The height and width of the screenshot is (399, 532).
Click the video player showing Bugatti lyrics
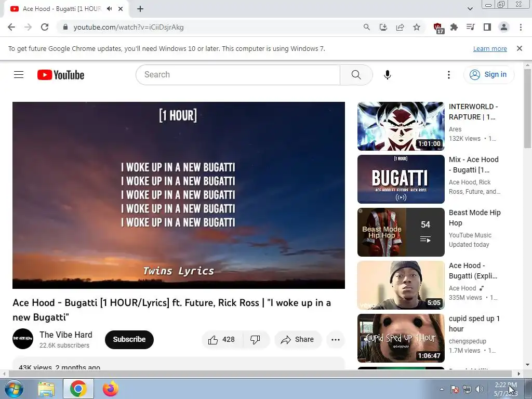click(x=179, y=195)
